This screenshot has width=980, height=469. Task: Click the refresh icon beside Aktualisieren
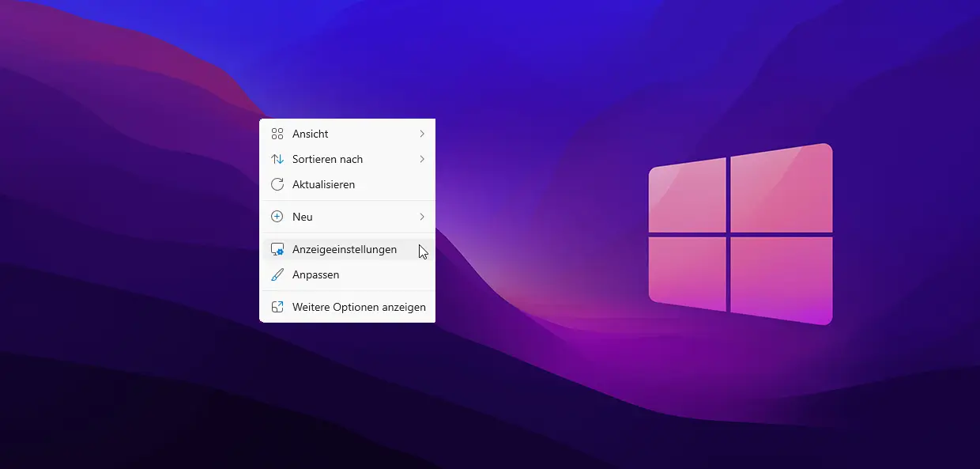[277, 184]
